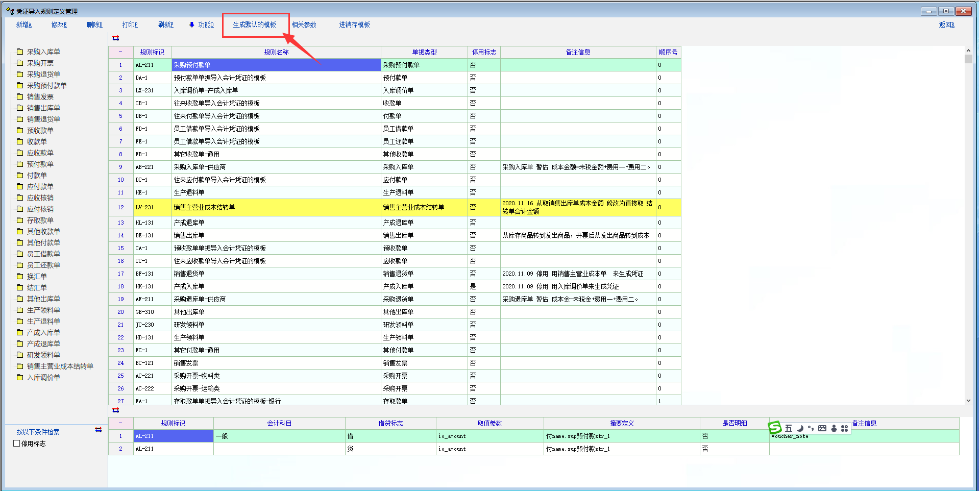980x491 pixels.
Task: Select the yellow LV-231 销售主营业成本结转单 row
Action: pyautogui.click(x=276, y=207)
